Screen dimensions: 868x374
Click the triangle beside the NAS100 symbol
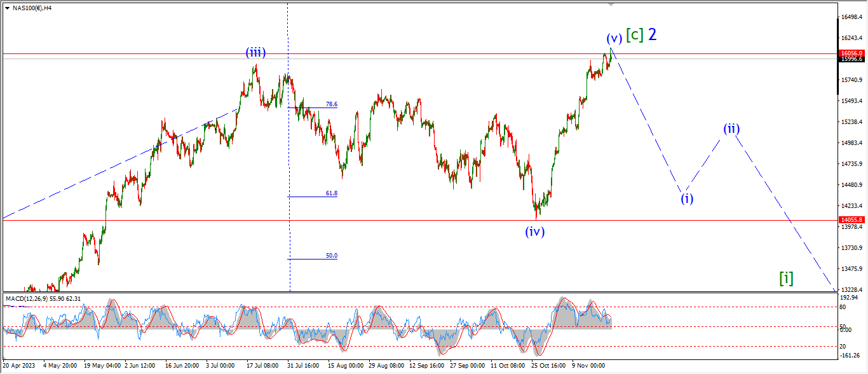point(7,8)
